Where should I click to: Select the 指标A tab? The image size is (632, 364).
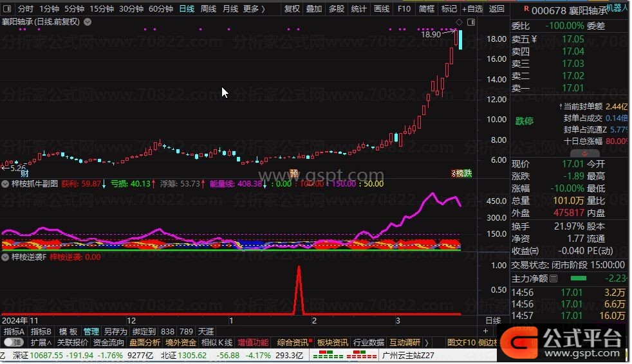(x=14, y=331)
